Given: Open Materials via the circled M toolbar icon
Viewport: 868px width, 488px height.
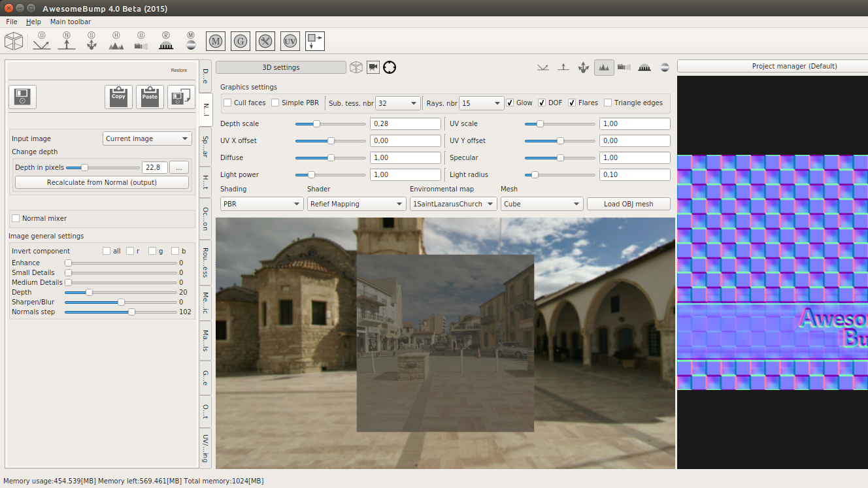Looking at the screenshot, I should coord(216,41).
